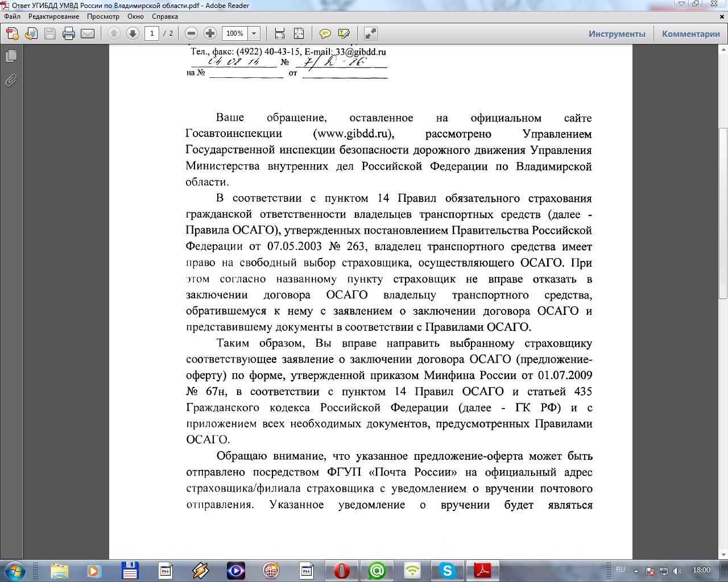Print the document via the printer icon
The height and width of the screenshot is (582, 728).
[69, 34]
